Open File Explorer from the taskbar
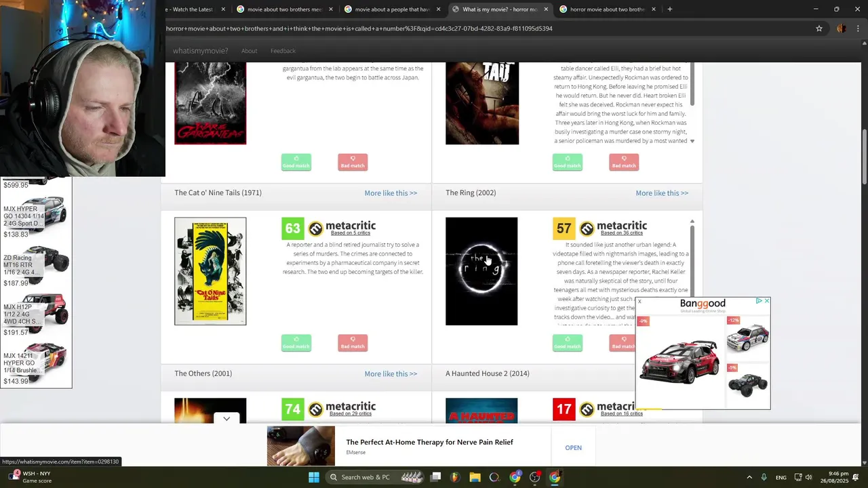Image resolution: width=868 pixels, height=488 pixels. [475, 477]
